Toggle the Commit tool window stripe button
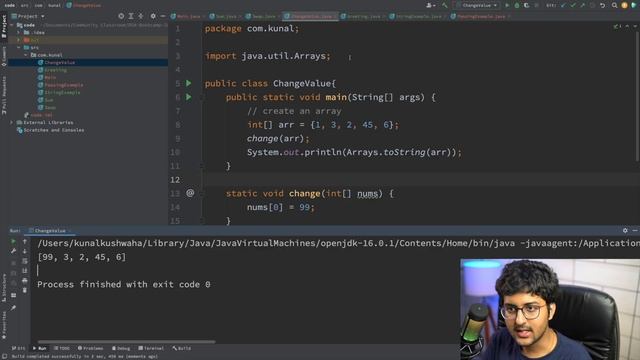The width and height of the screenshot is (640, 360). (x=4, y=56)
